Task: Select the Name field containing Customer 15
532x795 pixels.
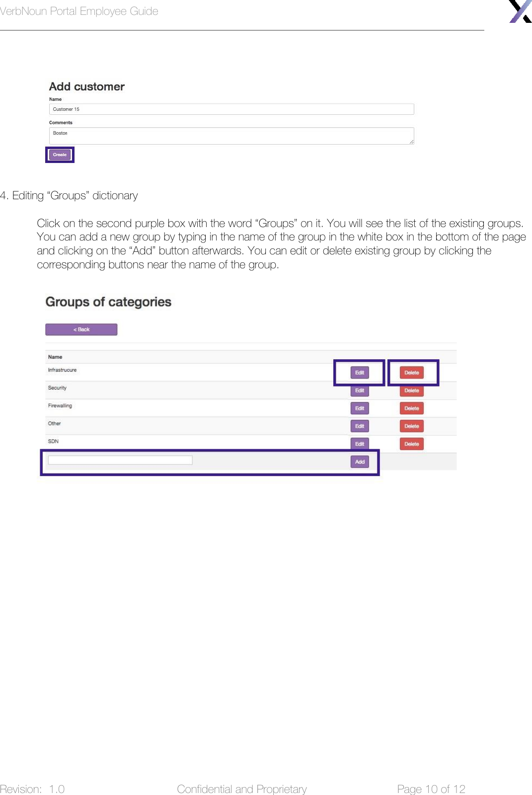Action: pos(231,109)
